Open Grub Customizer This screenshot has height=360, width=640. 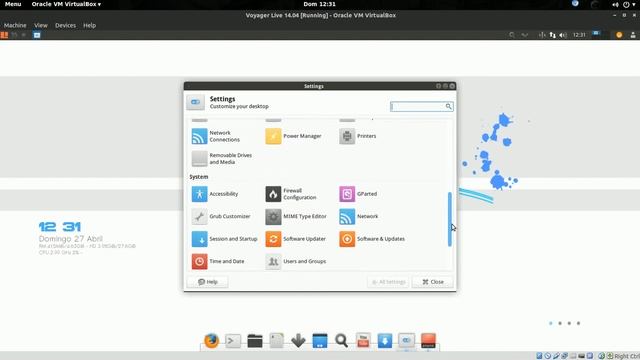(x=221, y=216)
